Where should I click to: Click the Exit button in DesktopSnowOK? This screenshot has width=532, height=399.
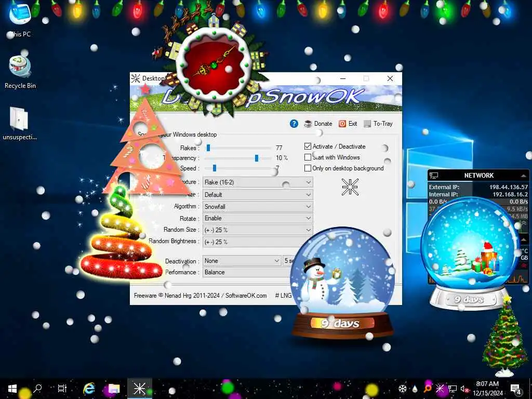point(348,124)
